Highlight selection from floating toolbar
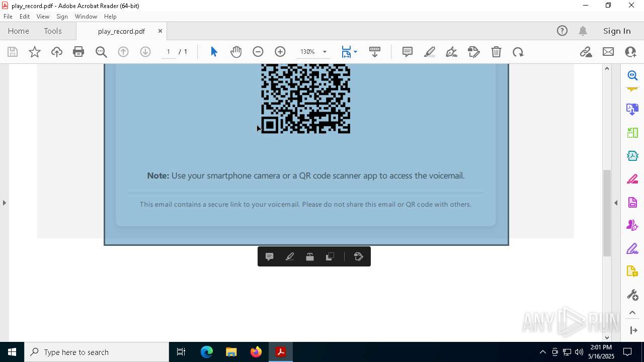The image size is (644, 362). click(290, 256)
